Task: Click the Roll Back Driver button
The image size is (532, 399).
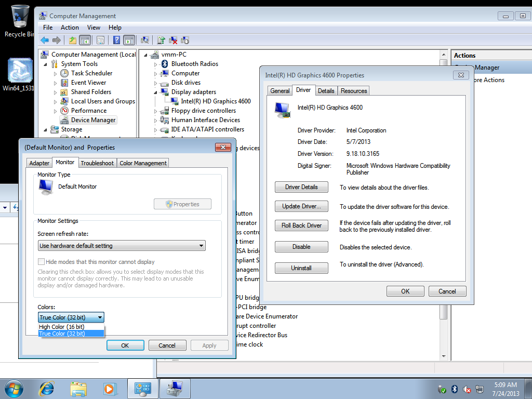Action: tap(301, 225)
